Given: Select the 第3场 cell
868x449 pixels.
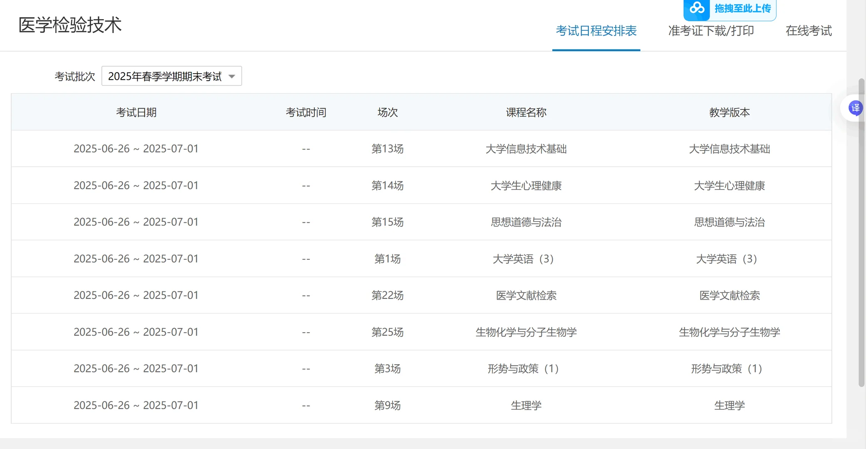Looking at the screenshot, I should point(387,369).
